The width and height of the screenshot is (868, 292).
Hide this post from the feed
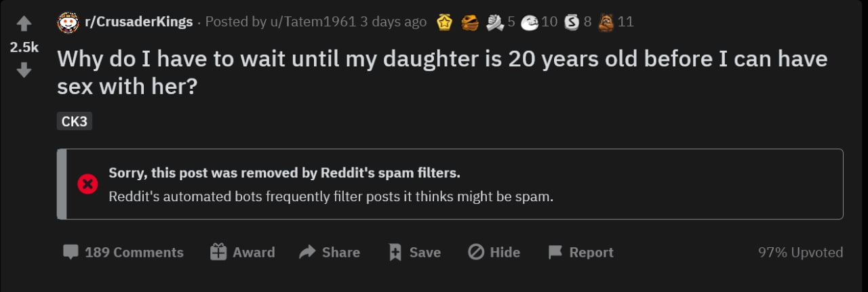coord(494,253)
